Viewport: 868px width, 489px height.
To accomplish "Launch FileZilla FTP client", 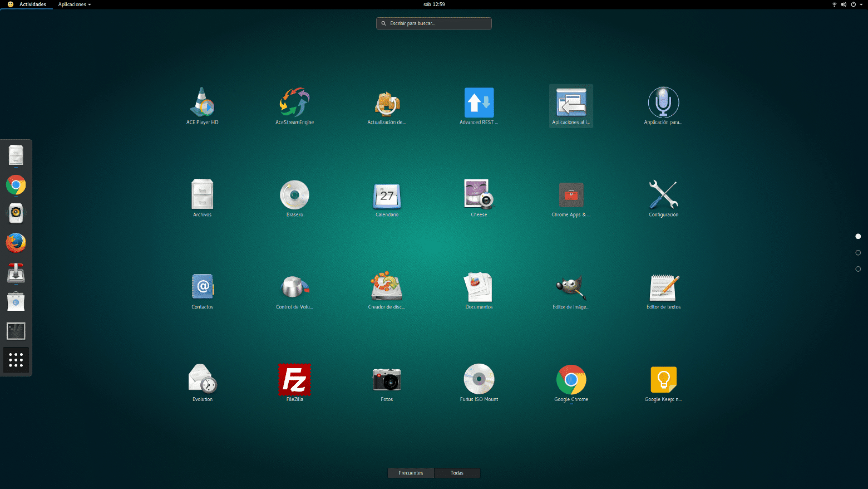I will 294,379.
